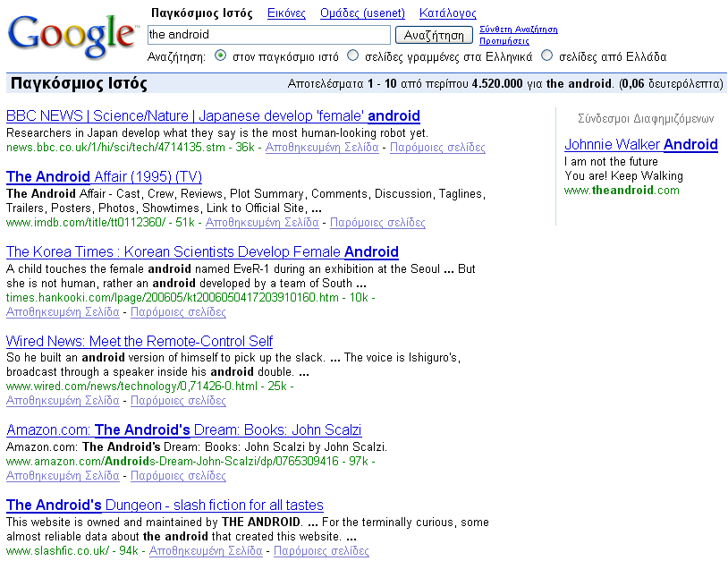Click the Korea Times snippet mentioning EveR-1
728x561 pixels.
coord(241,276)
